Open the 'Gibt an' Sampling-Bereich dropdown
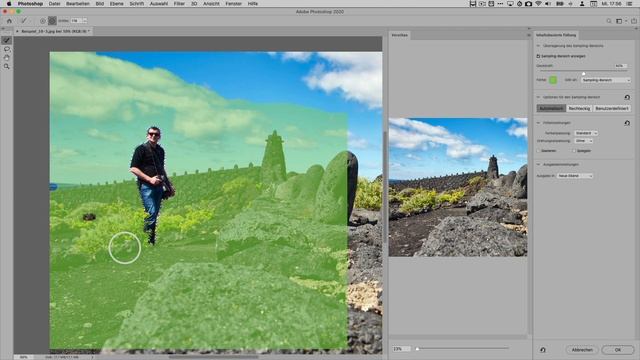640x360 pixels. click(606, 80)
